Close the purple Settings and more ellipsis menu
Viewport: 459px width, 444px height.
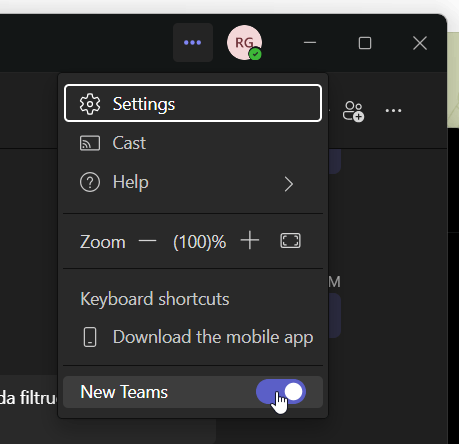point(193,42)
